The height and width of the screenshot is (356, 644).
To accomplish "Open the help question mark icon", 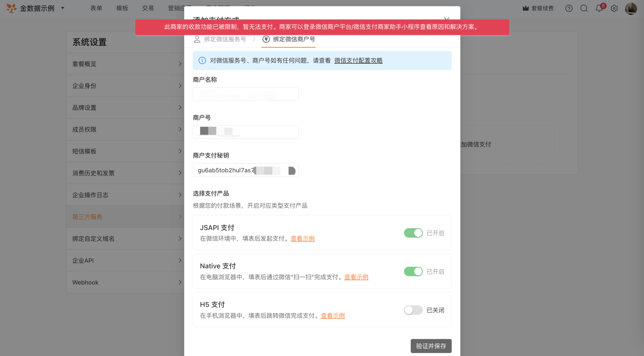I will (569, 8).
